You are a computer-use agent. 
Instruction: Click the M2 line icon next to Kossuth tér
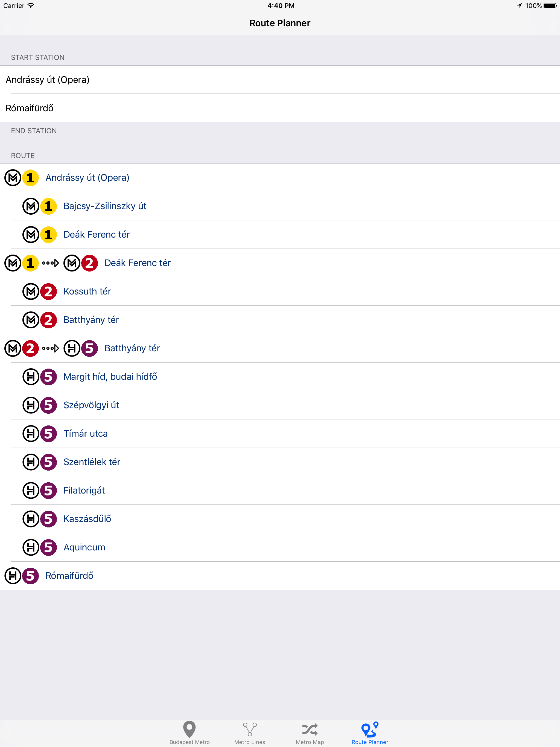coord(40,291)
